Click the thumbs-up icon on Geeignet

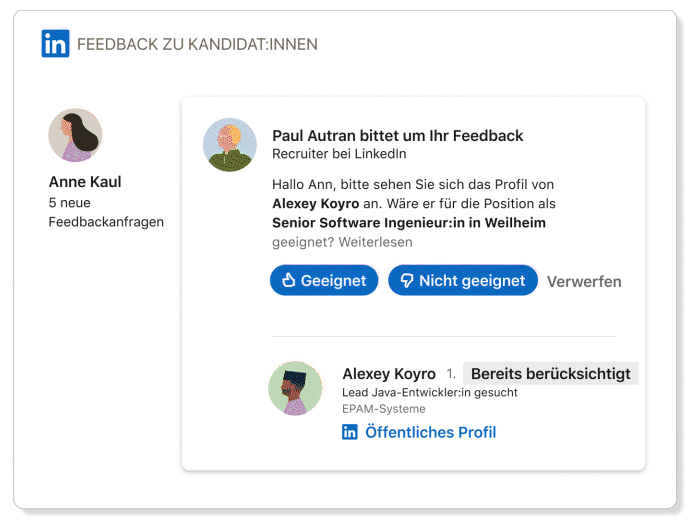[x=289, y=281]
